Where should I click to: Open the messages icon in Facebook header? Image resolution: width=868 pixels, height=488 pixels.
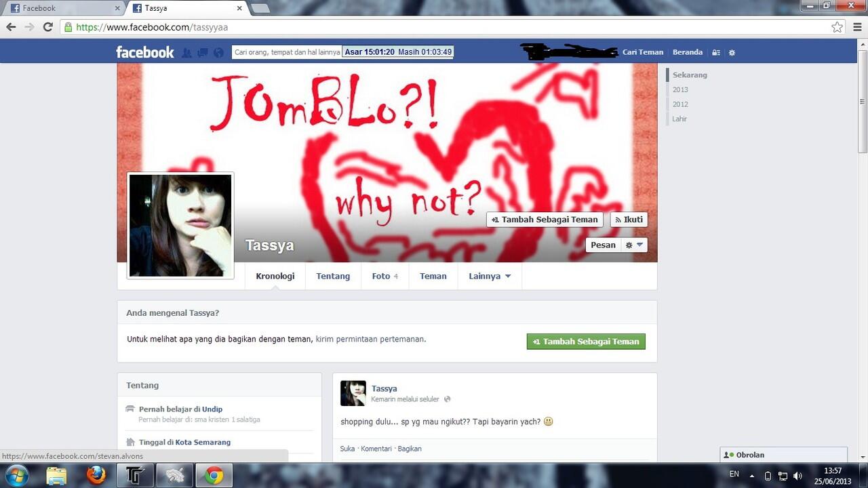pos(203,52)
